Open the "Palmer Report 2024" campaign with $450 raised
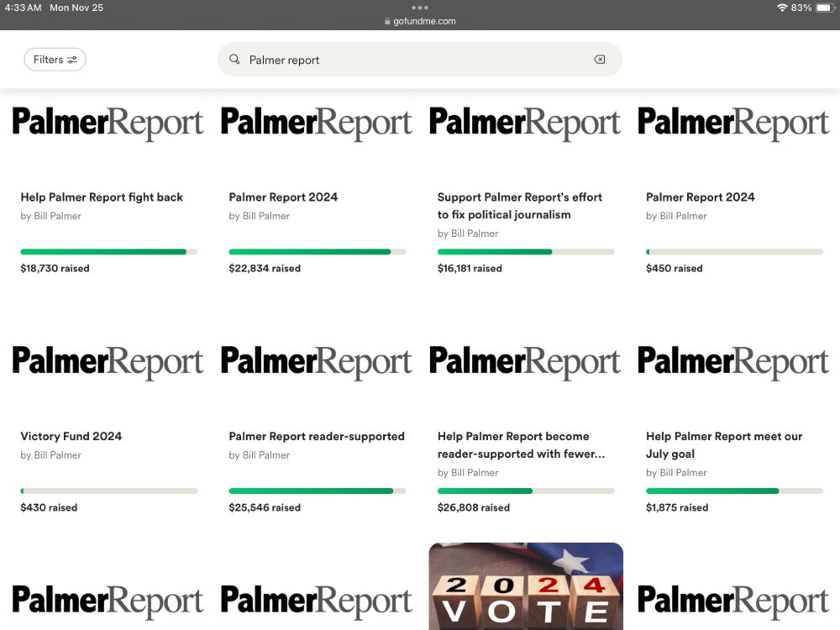Image resolution: width=840 pixels, height=630 pixels. 701,197
